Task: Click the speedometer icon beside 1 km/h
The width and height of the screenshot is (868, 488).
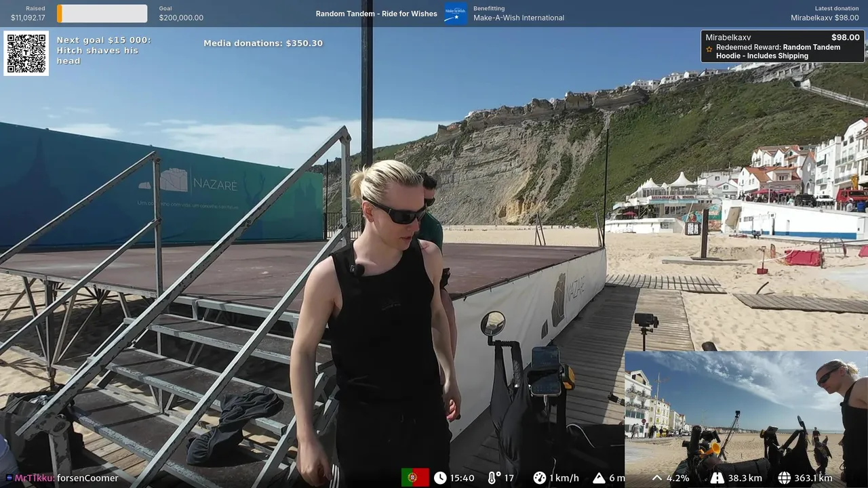Action: point(540,478)
